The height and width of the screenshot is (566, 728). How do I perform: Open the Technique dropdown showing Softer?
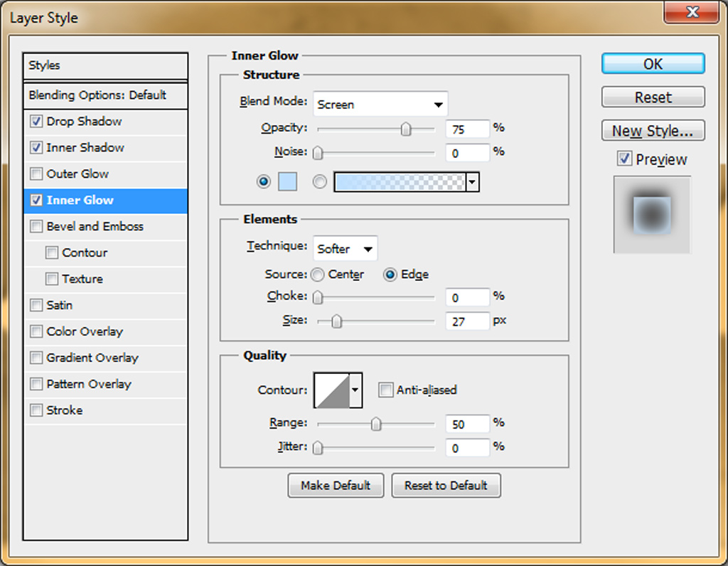tap(346, 249)
